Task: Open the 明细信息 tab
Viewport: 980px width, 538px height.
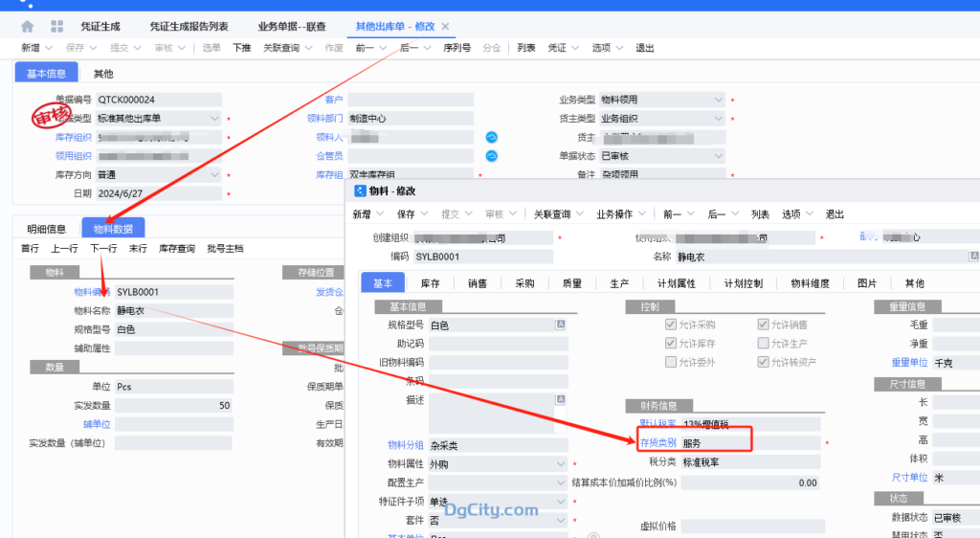Action: pyautogui.click(x=46, y=229)
